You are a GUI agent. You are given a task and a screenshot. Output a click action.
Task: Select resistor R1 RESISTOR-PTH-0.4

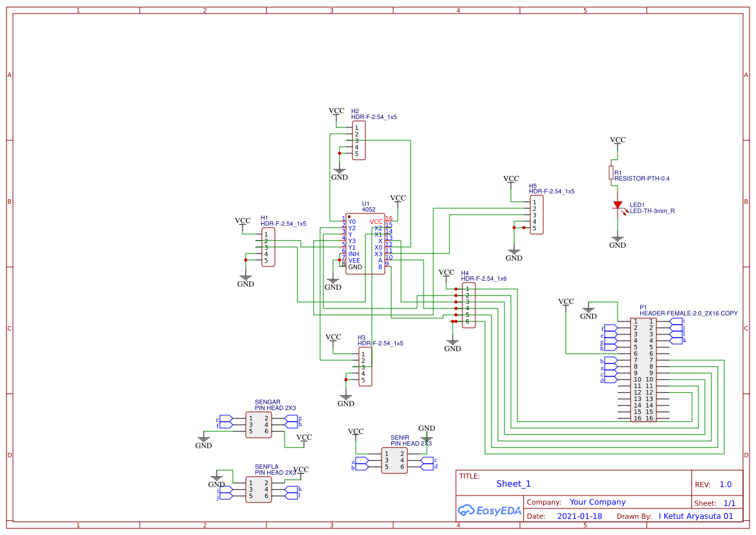(x=610, y=171)
